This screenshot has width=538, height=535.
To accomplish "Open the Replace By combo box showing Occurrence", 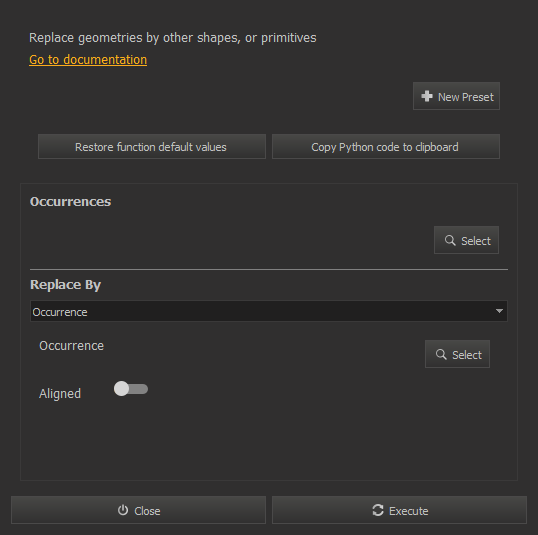I will point(269,311).
